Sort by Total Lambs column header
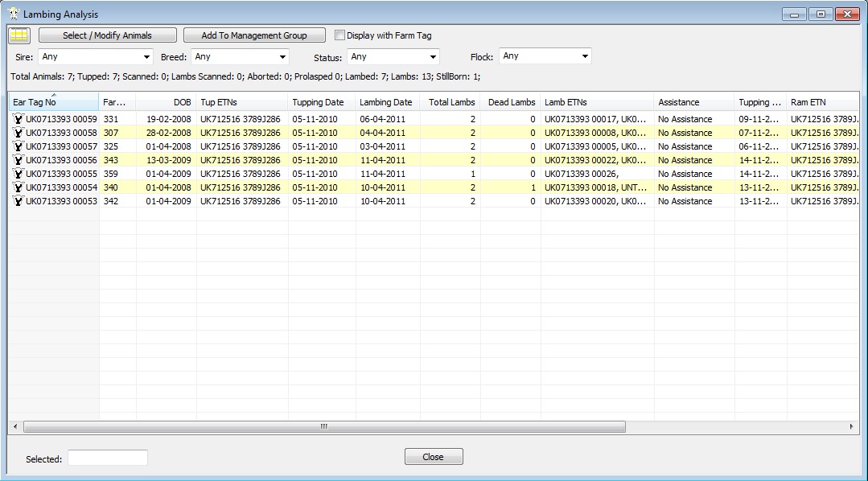Image resolution: width=868 pixels, height=481 pixels. coord(450,102)
